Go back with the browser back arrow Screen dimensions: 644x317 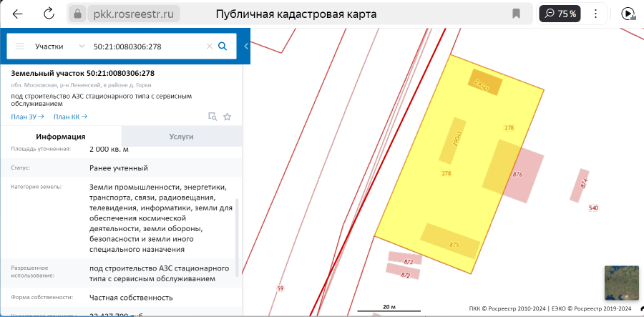pyautogui.click(x=17, y=14)
